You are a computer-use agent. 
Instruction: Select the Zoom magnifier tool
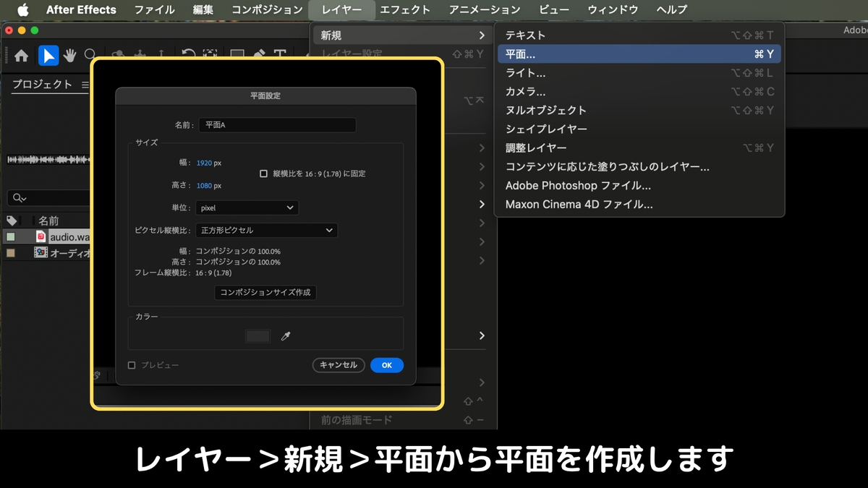click(x=90, y=54)
